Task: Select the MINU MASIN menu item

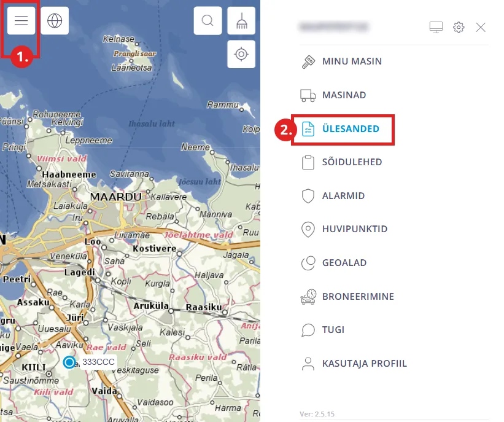Action: 352,61
